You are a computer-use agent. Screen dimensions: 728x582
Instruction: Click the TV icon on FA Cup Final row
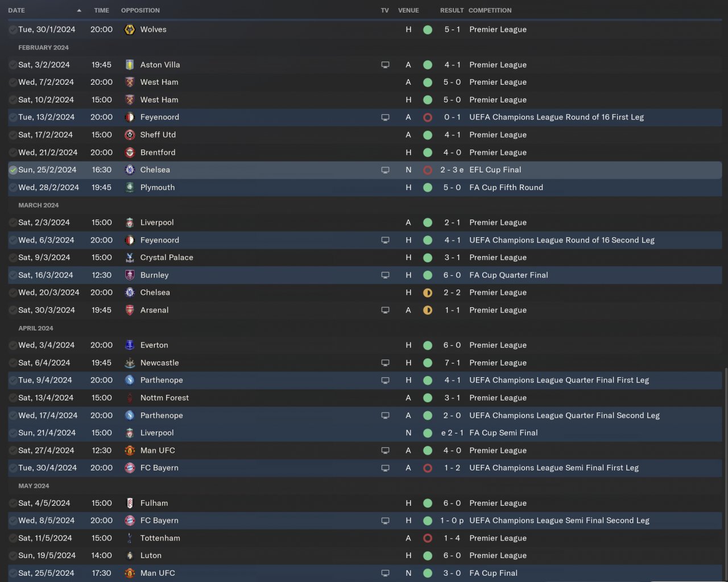coord(385,573)
